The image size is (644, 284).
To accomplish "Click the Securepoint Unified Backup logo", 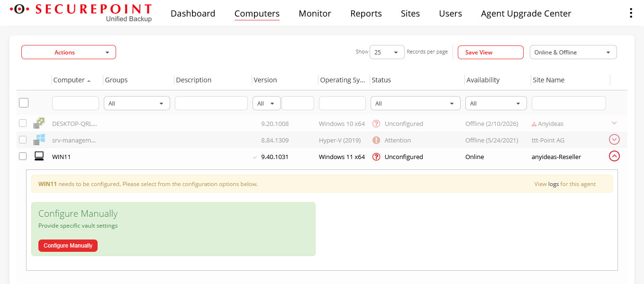I will click(82, 13).
